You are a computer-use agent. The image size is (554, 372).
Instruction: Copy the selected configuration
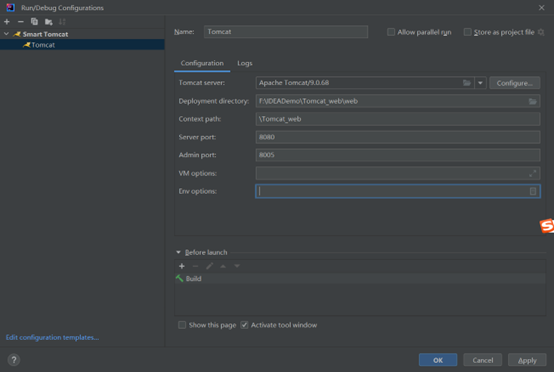(x=34, y=22)
